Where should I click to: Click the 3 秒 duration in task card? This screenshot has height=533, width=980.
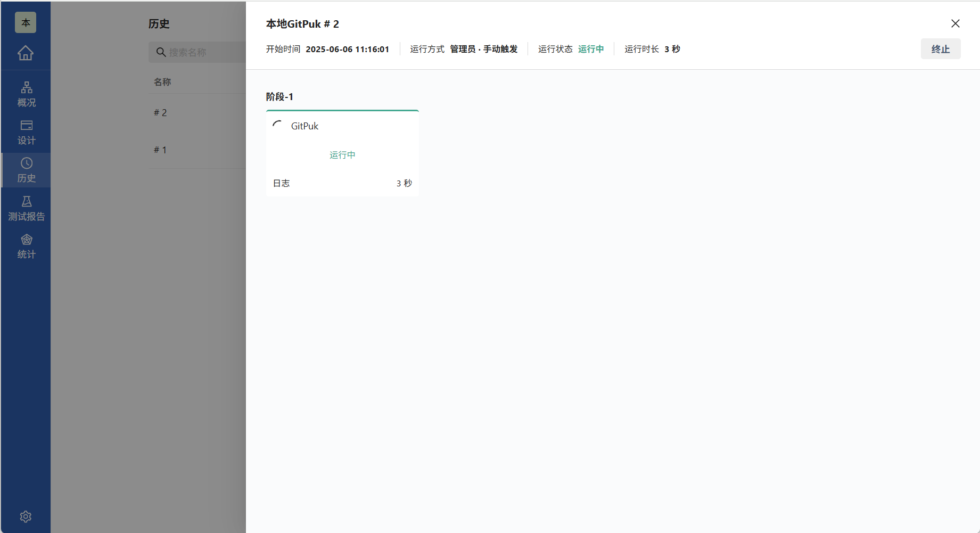404,183
